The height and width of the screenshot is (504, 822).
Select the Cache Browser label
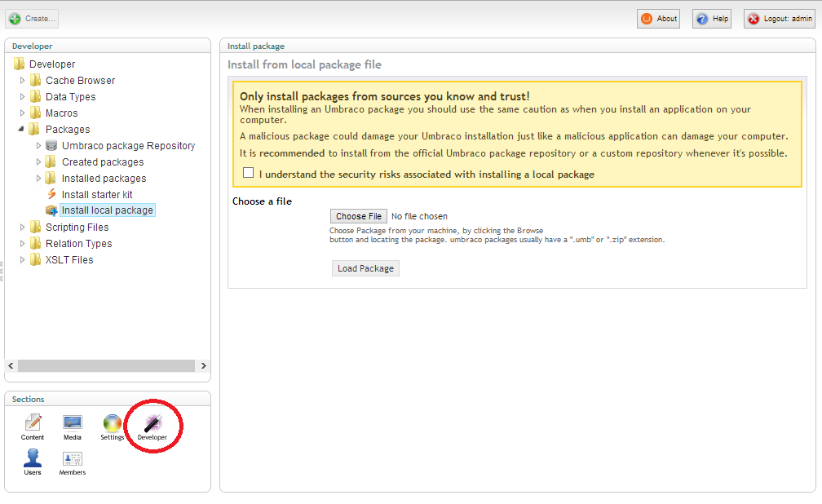[x=80, y=80]
